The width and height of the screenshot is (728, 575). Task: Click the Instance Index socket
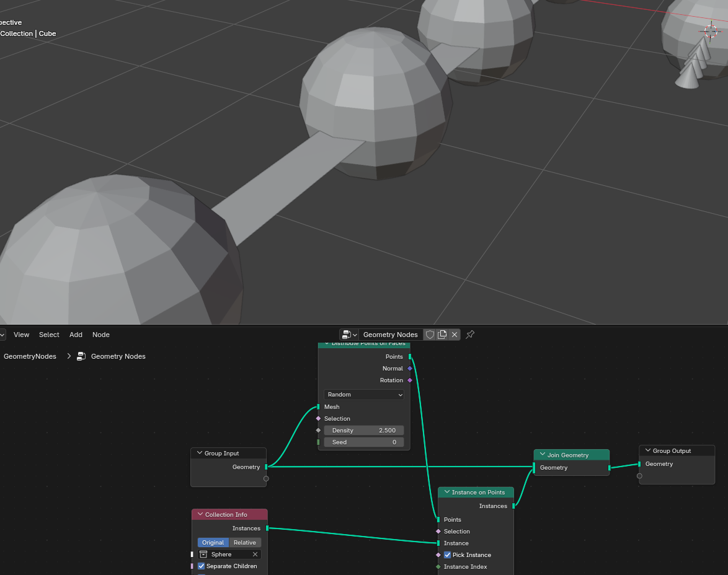(x=438, y=567)
